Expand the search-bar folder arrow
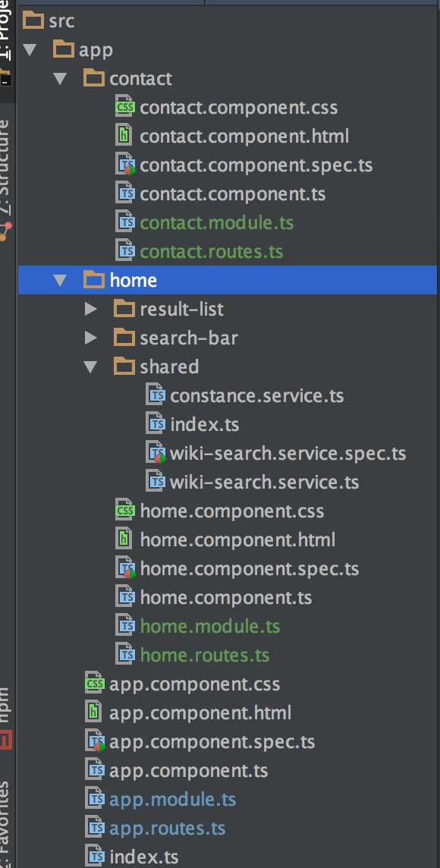 [x=91, y=338]
